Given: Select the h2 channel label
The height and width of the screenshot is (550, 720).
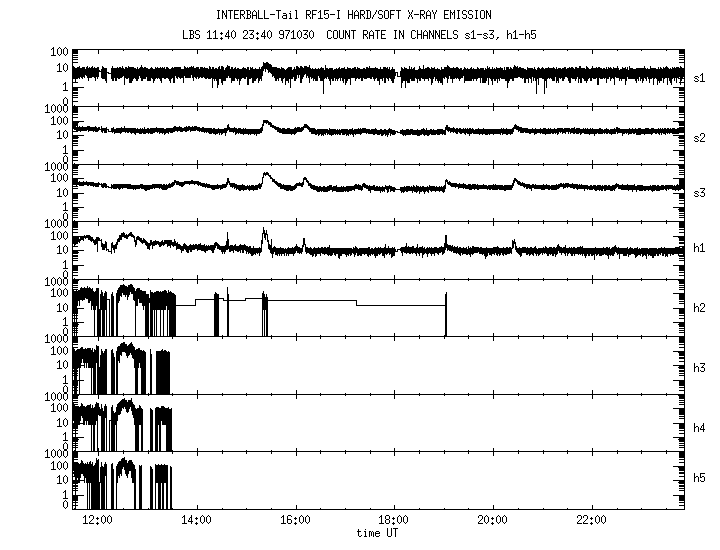Looking at the screenshot, I should [699, 309].
